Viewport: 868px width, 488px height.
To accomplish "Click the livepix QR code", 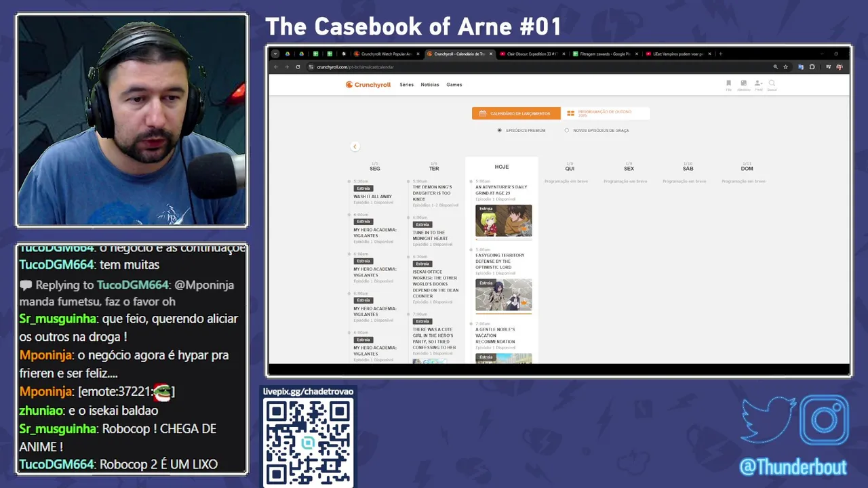I will (x=309, y=442).
